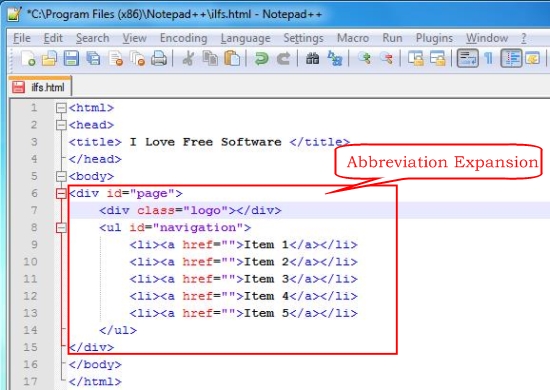Open the Window menu
The image size is (550, 390).
487,38
